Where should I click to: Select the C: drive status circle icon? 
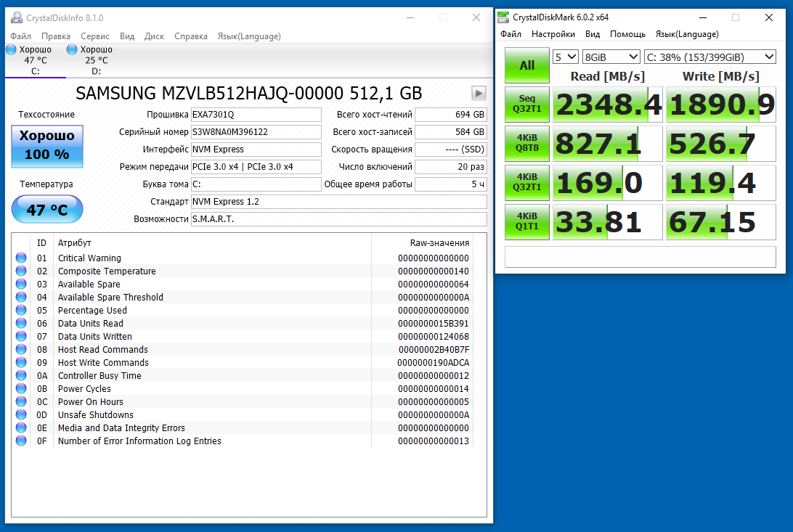click(x=11, y=49)
